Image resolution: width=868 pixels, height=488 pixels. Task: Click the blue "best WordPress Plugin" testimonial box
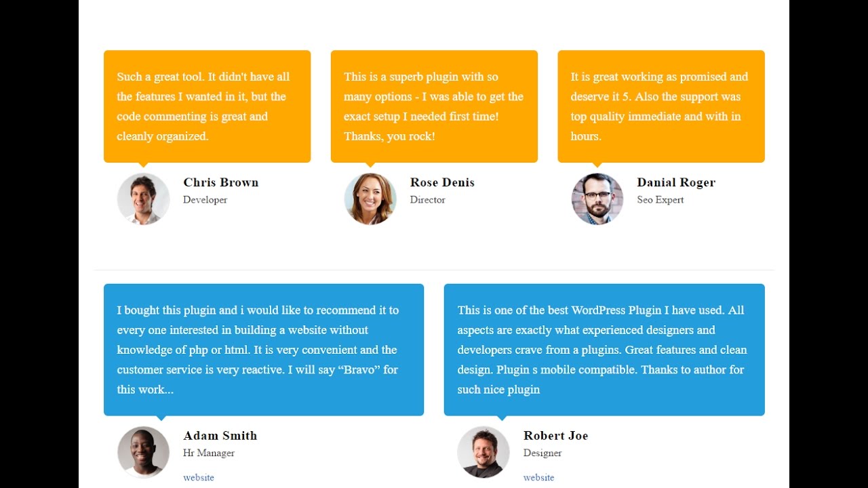604,350
